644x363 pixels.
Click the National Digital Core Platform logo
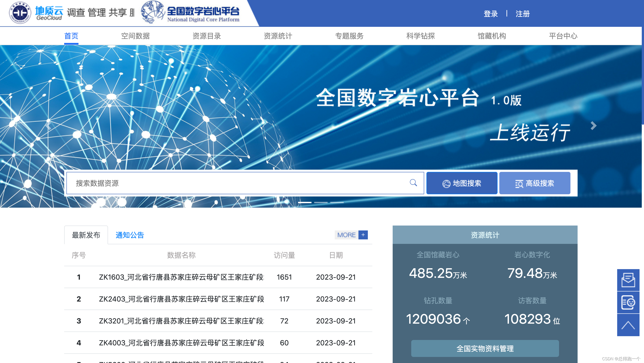pyautogui.click(x=190, y=13)
